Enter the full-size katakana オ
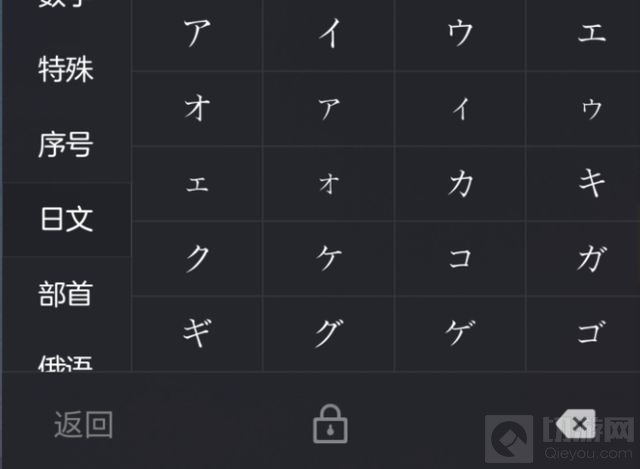This screenshot has height=469, width=640. 197,108
